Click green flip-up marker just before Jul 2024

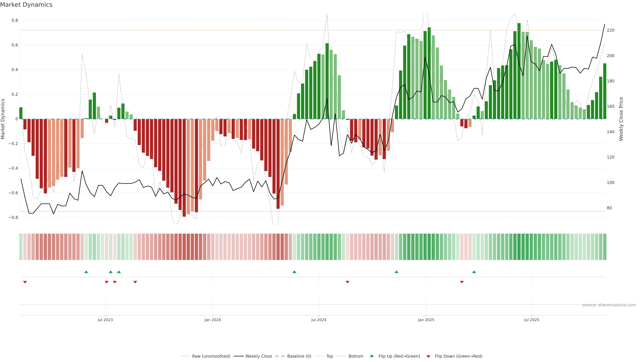(294, 272)
